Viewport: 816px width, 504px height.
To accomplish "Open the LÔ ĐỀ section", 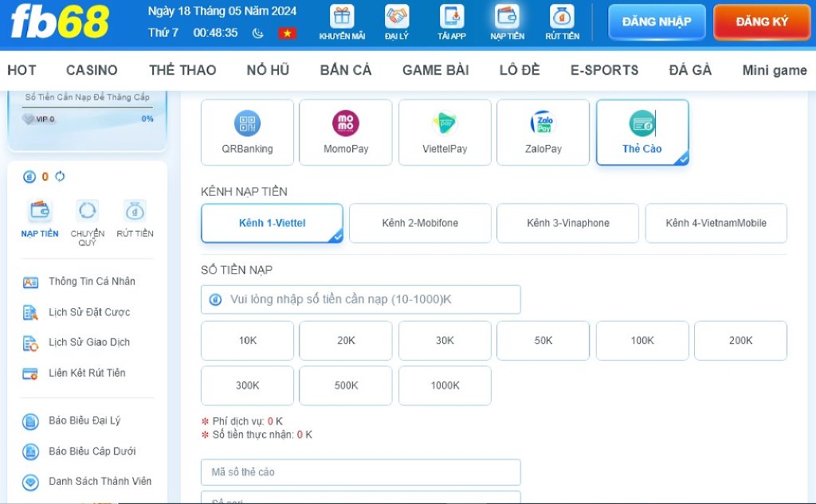I will pyautogui.click(x=519, y=70).
